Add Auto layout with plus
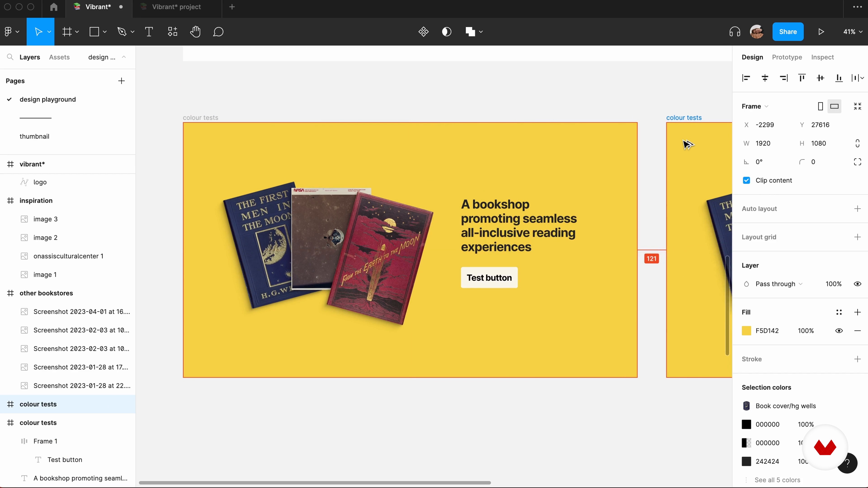868x488 pixels. (858, 209)
